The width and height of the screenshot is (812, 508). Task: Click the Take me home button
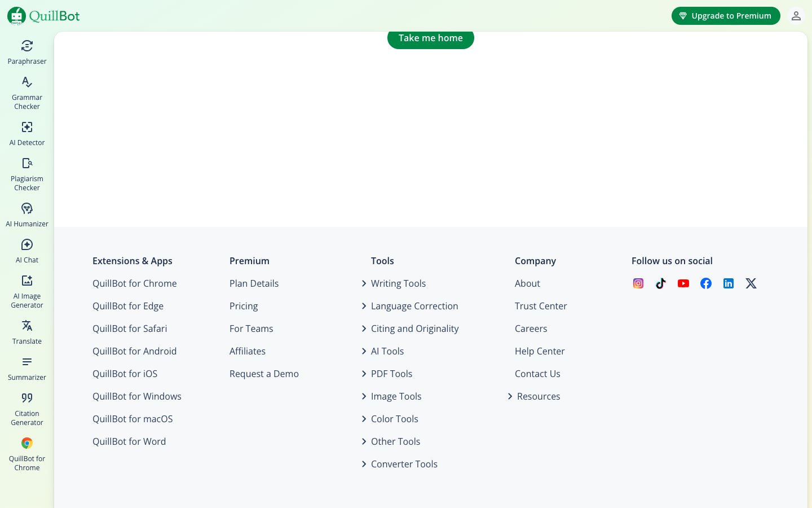[x=431, y=38]
